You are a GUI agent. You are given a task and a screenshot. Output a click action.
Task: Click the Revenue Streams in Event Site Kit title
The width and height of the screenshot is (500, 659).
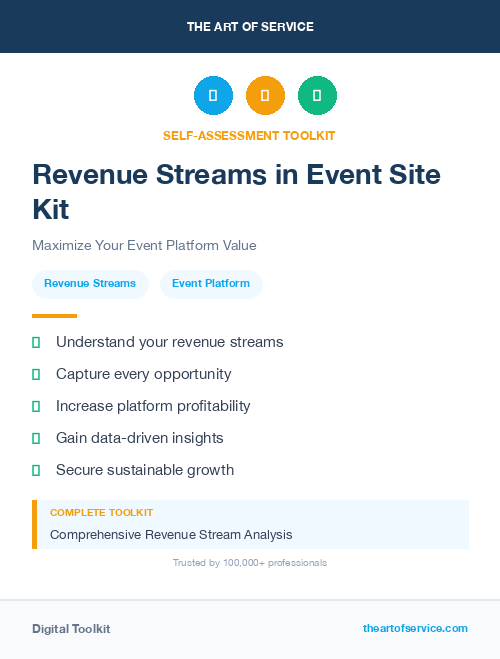[x=237, y=192]
